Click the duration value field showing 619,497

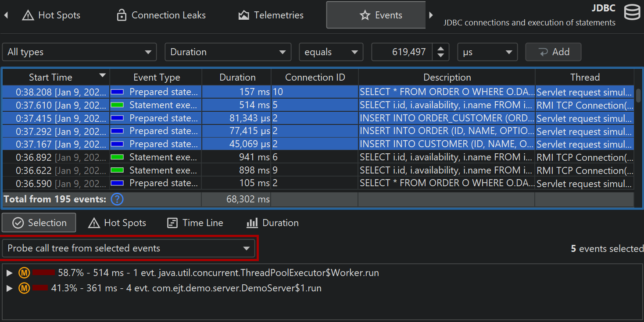(402, 52)
